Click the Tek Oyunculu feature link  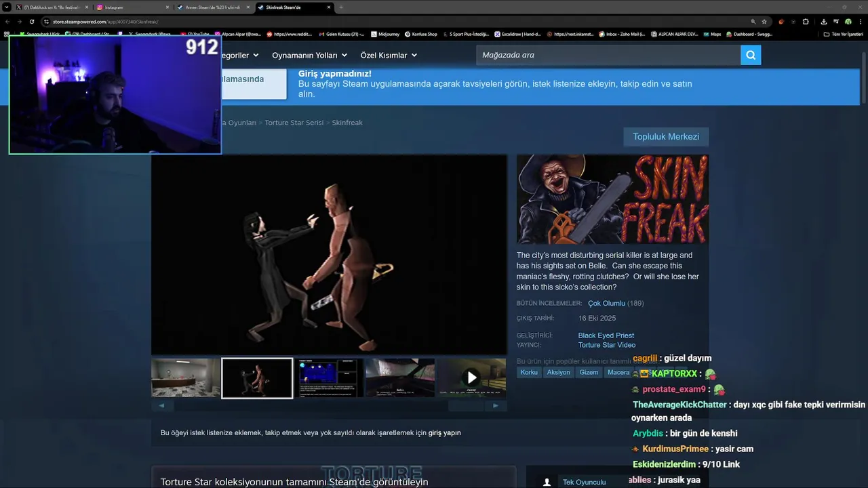point(584,482)
